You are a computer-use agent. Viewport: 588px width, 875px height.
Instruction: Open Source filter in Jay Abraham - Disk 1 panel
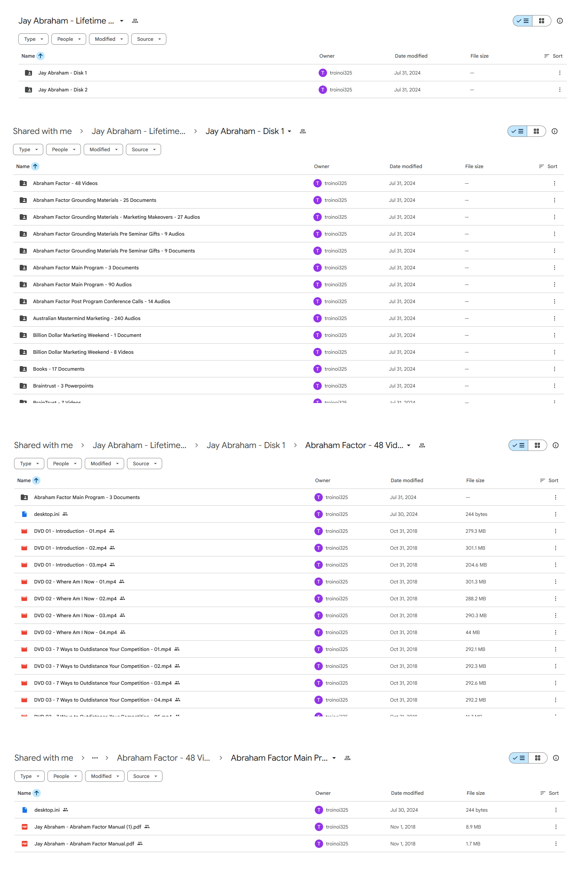[143, 150]
